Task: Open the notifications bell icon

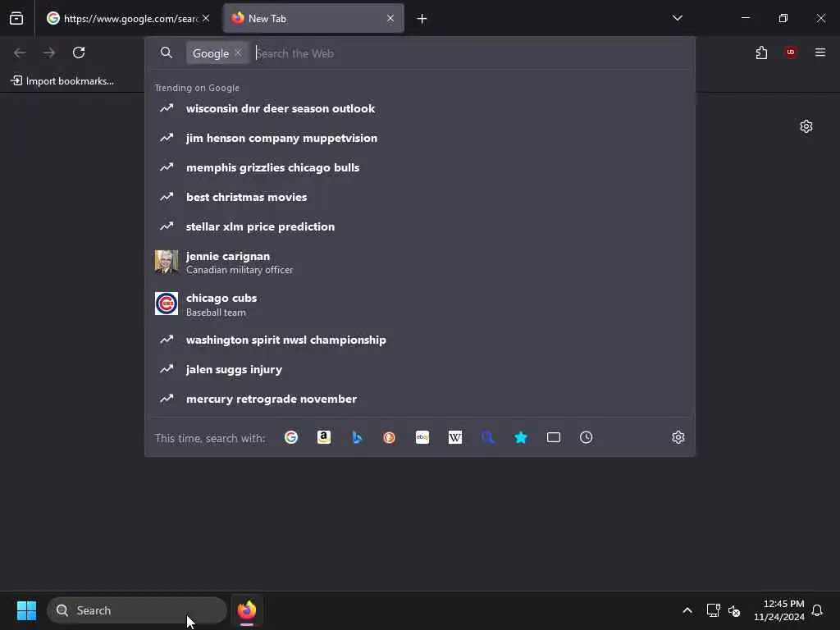Action: [818, 610]
